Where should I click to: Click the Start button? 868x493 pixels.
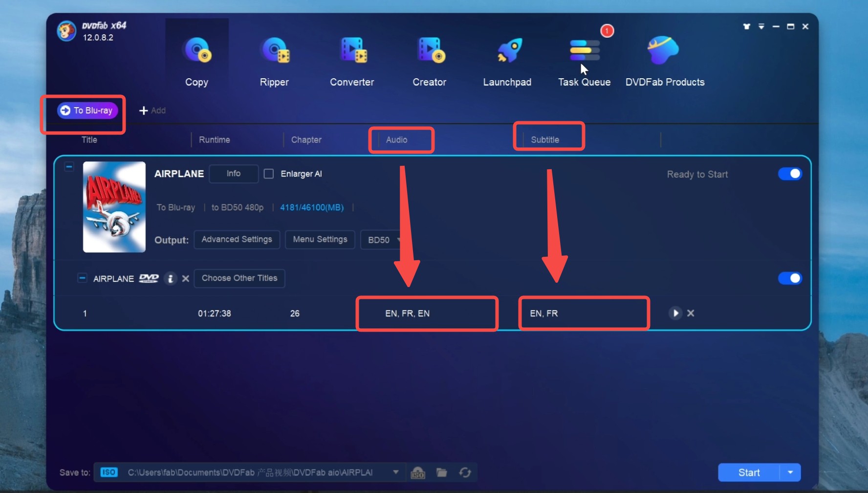(x=749, y=472)
